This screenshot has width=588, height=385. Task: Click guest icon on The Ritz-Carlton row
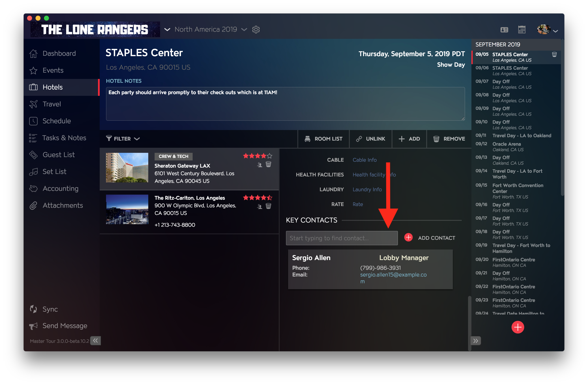point(259,206)
